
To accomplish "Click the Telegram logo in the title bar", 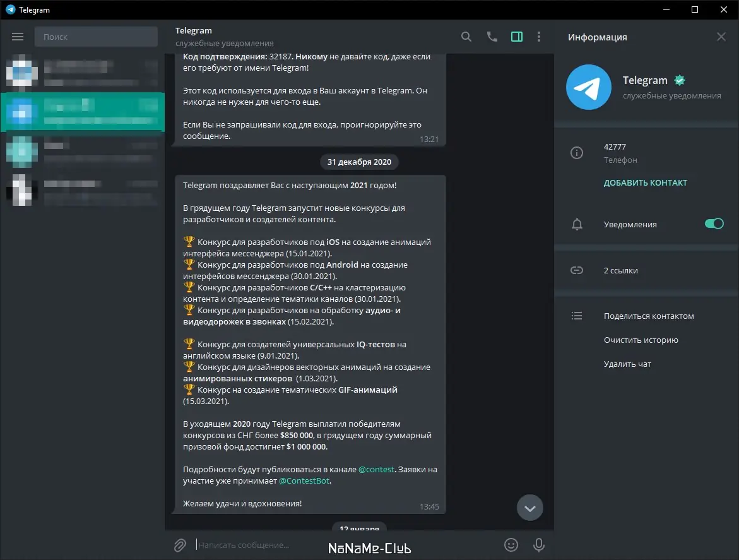I will pos(10,9).
